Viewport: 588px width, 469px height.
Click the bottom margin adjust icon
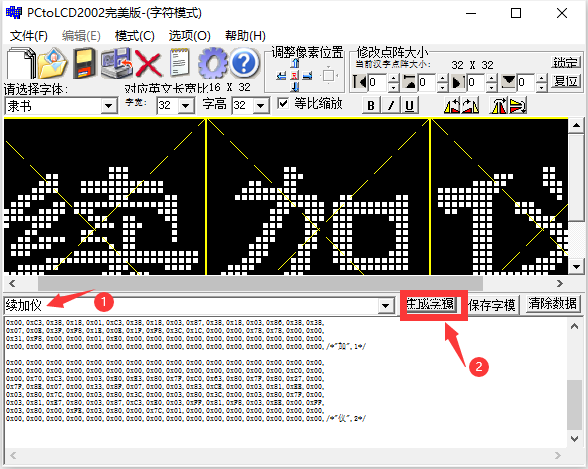[508, 82]
